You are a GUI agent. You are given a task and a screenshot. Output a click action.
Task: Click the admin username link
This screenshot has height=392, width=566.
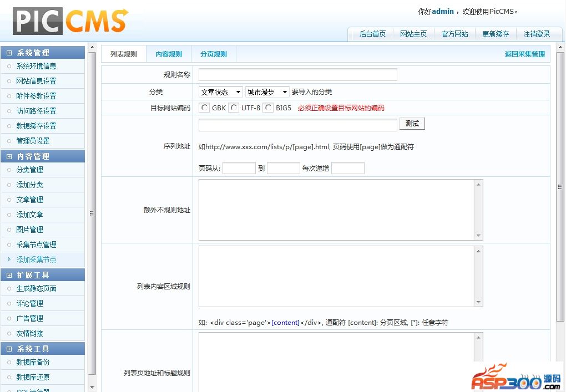click(x=443, y=12)
